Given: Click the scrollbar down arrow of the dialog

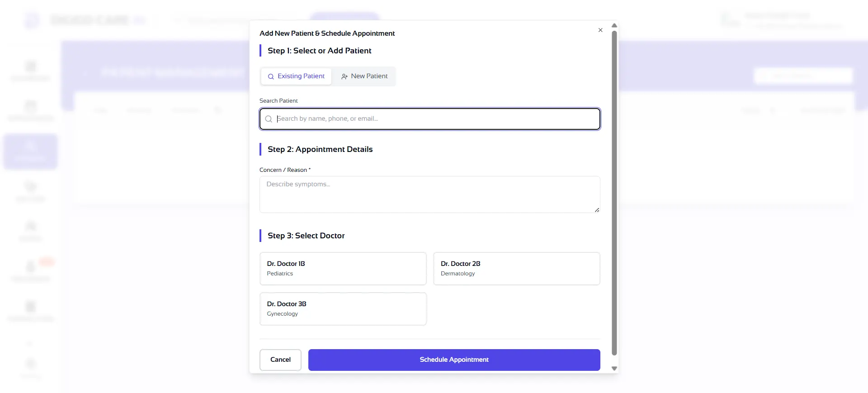Looking at the screenshot, I should pos(614,369).
